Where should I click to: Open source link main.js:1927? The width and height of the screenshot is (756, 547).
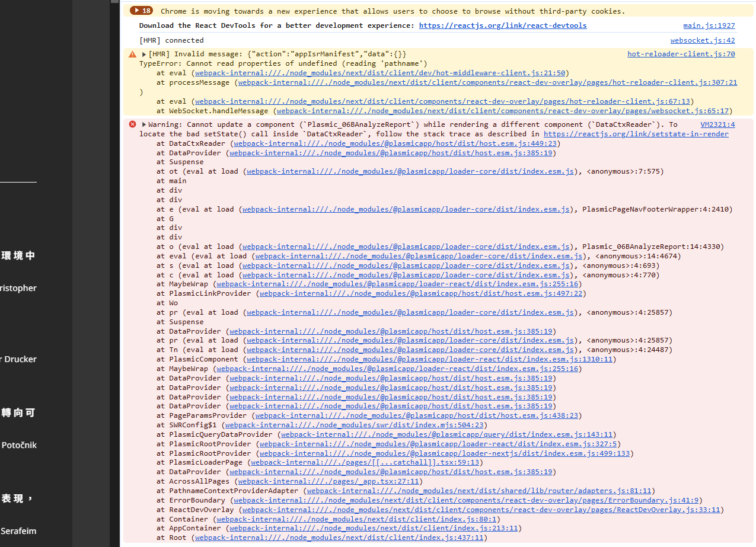coord(709,25)
